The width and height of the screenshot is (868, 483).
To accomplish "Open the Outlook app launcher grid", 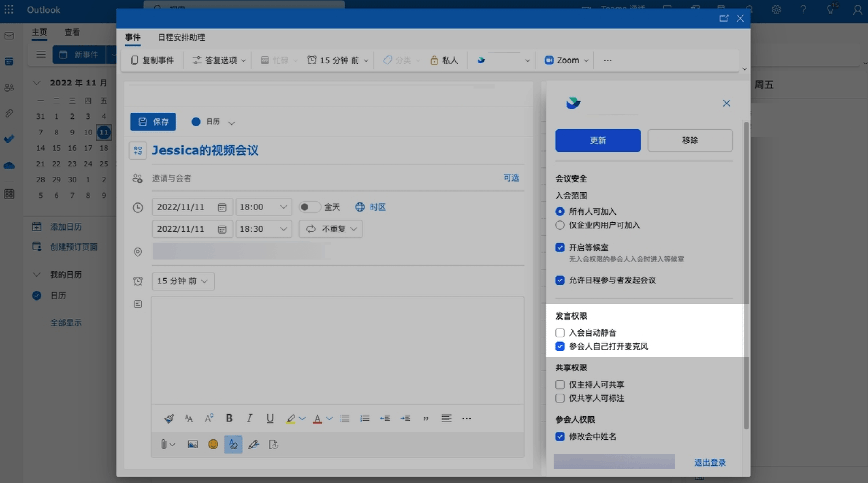I will coord(9,9).
